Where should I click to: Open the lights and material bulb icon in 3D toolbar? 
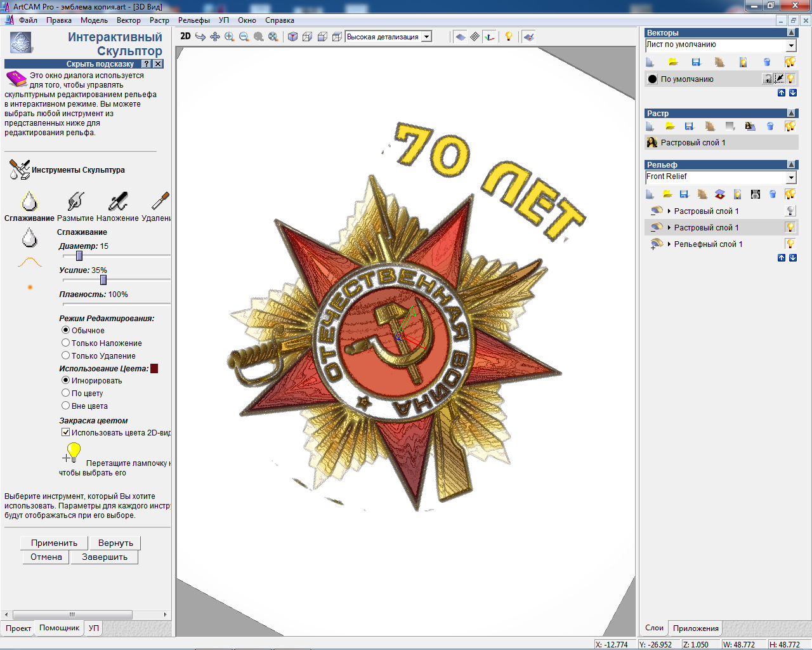tap(509, 37)
